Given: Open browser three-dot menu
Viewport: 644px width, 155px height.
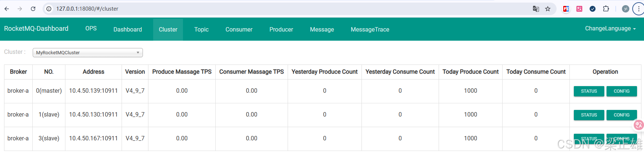Looking at the screenshot, I should pyautogui.click(x=638, y=9).
